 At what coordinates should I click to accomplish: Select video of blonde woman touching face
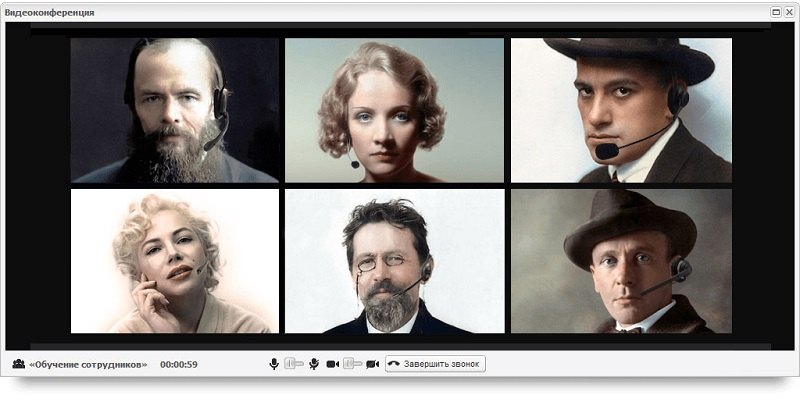pyautogui.click(x=175, y=261)
